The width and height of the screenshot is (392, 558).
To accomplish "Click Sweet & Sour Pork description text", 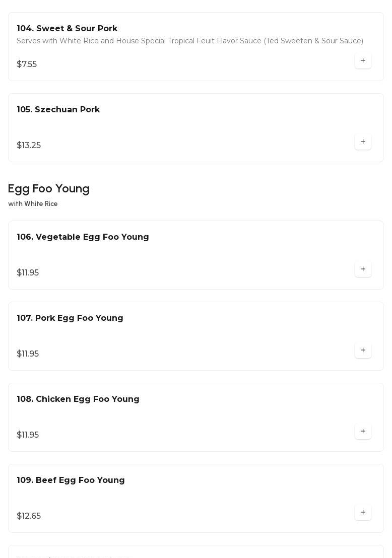I will [190, 41].
